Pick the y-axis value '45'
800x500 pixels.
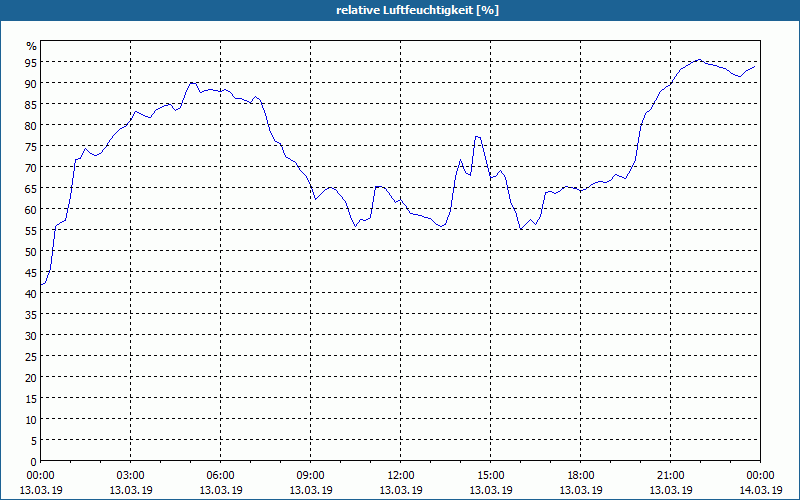click(x=31, y=272)
